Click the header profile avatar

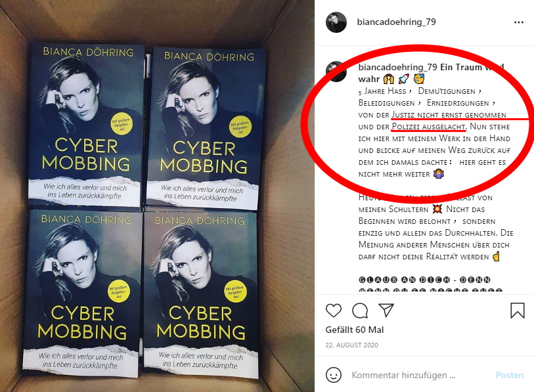[336, 22]
